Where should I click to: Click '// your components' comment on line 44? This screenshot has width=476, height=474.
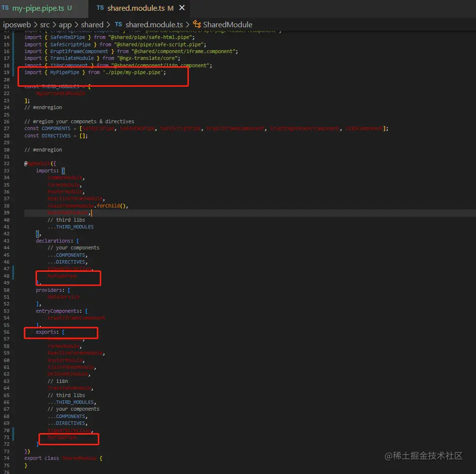tap(73, 247)
